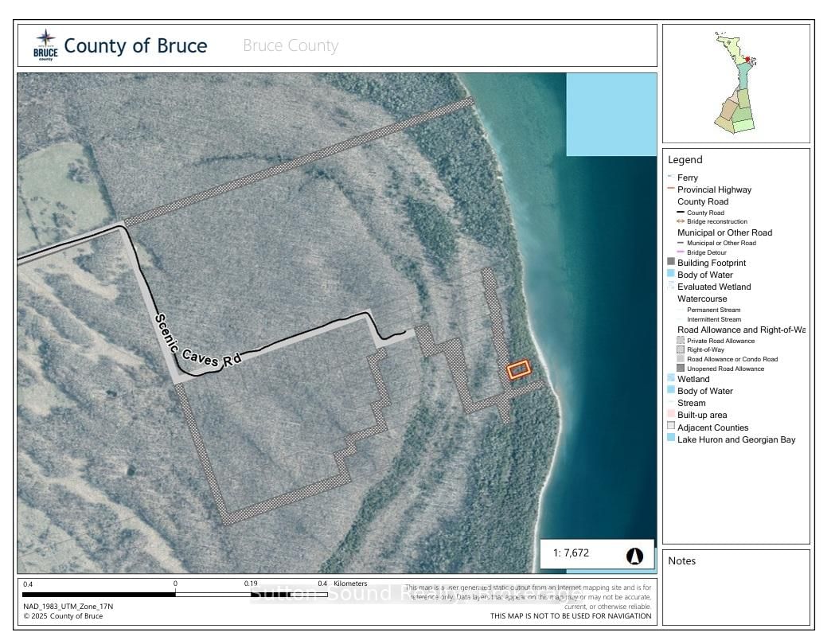Pick the Lake Huron and Georgian Bay swatch
The width and height of the screenshot is (831, 644).
click(x=671, y=439)
